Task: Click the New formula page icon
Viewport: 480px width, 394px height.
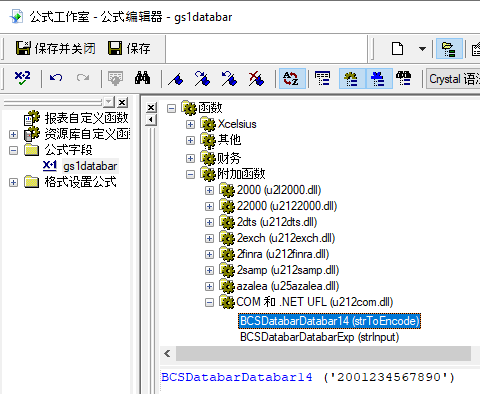Action: pyautogui.click(x=397, y=49)
